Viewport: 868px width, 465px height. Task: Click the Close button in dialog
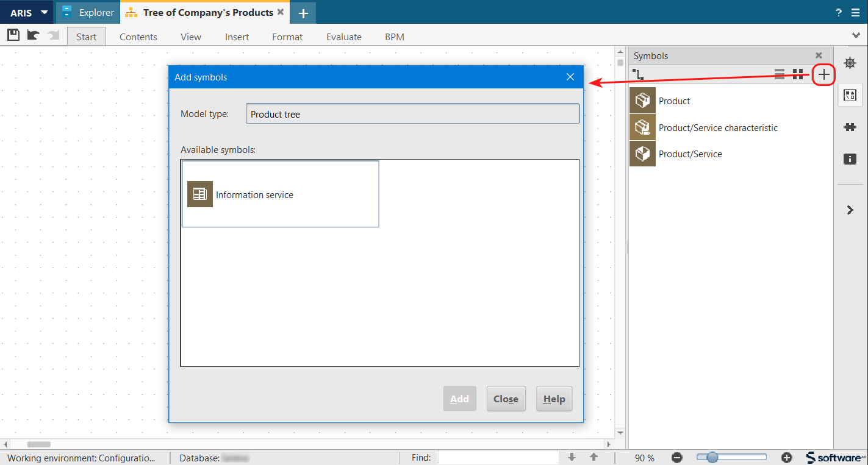coord(506,399)
